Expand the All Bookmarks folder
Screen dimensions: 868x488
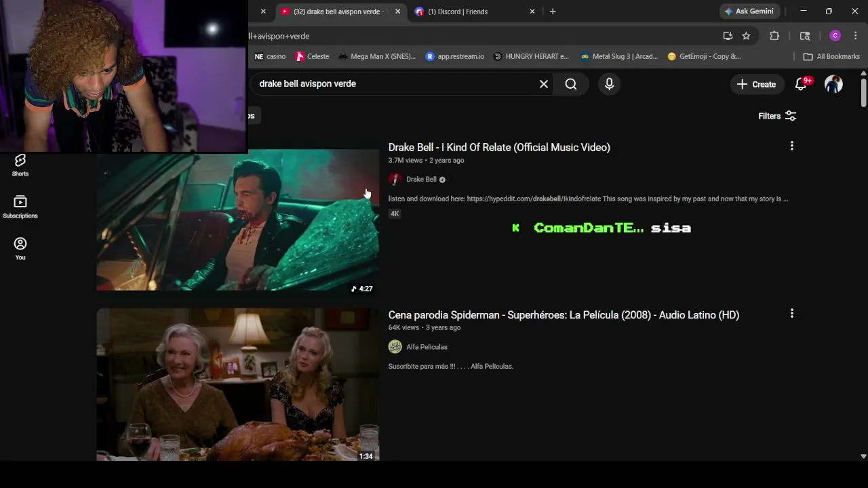pyautogui.click(x=831, y=56)
